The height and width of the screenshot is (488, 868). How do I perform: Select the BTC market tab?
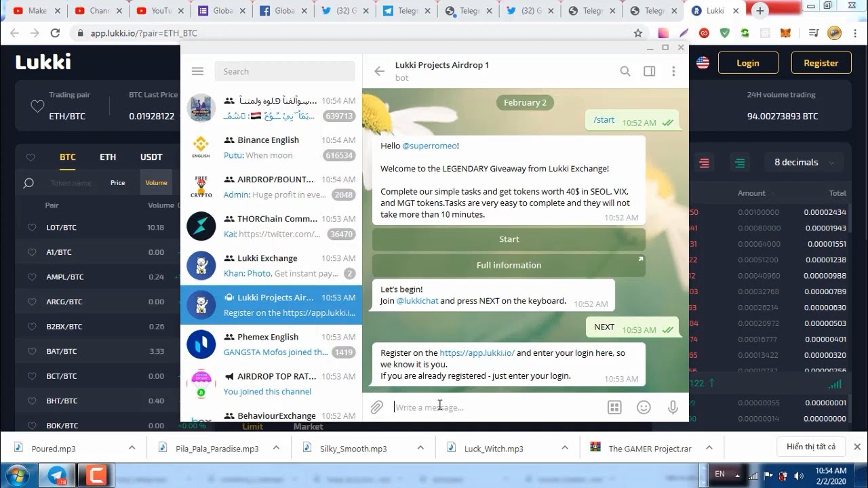click(68, 157)
